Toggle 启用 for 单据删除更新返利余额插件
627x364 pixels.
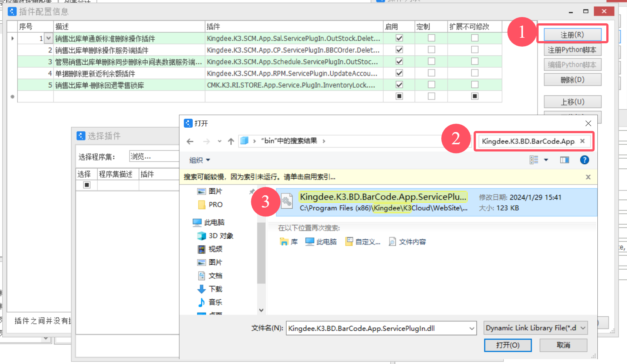399,73
